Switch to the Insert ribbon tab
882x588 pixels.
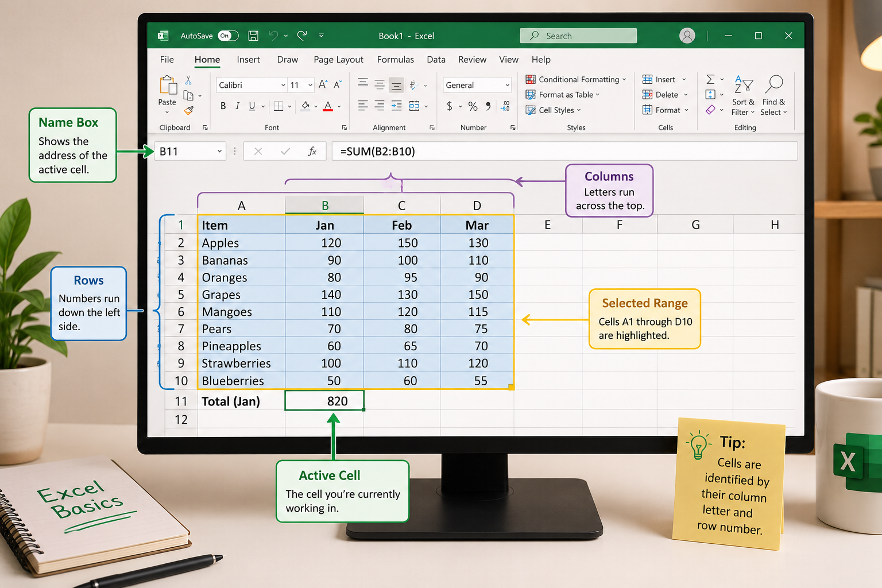248,59
